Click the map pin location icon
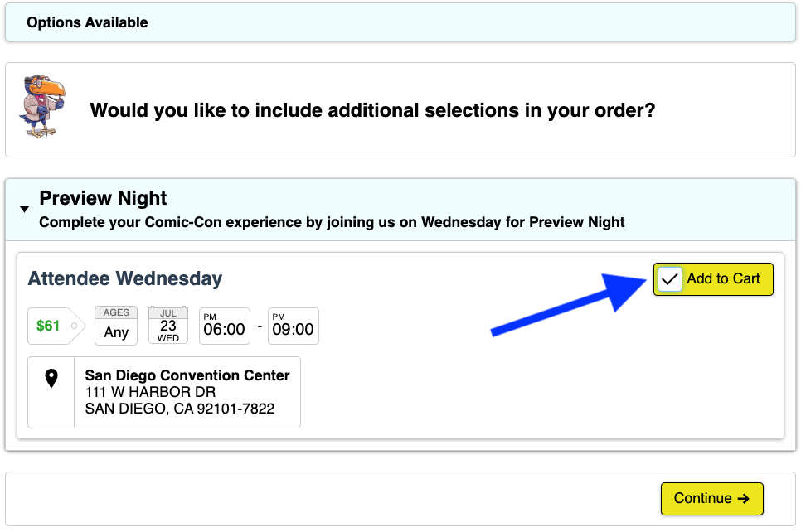The height and width of the screenshot is (532, 801). [51, 380]
